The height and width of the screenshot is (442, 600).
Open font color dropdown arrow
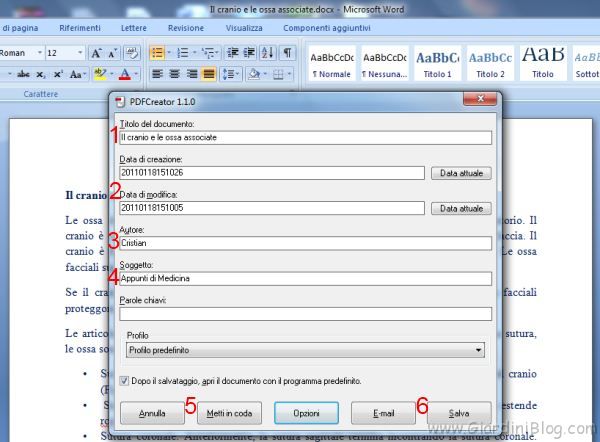click(x=136, y=74)
